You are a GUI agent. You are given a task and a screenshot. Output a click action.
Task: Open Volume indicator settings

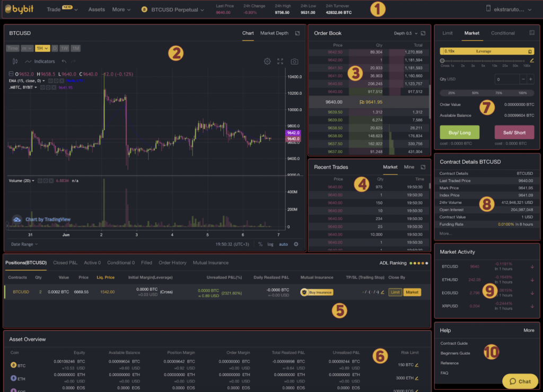click(x=46, y=181)
